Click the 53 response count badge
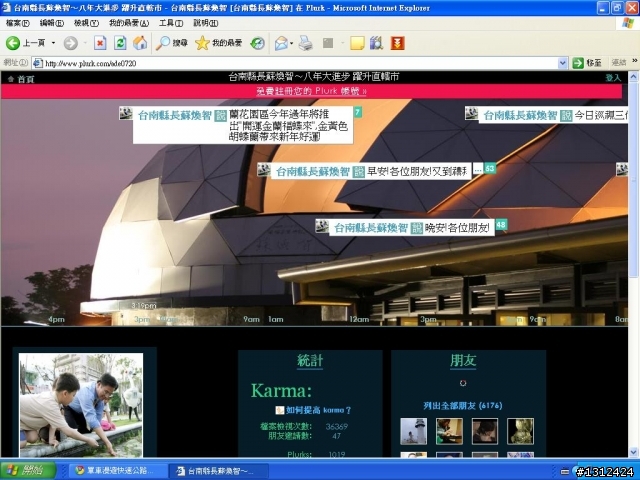The image size is (640, 480). pyautogui.click(x=490, y=168)
